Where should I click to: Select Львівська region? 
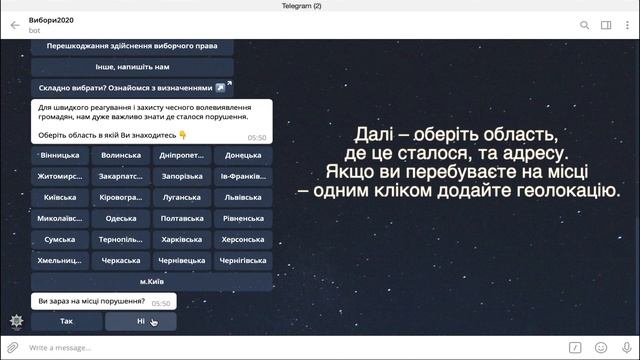coord(243,198)
